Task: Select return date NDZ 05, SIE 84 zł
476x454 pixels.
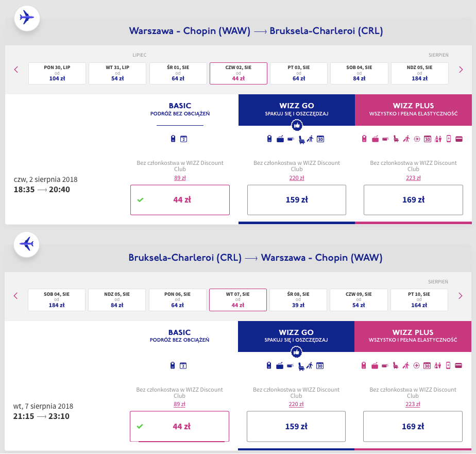Action: tap(117, 300)
